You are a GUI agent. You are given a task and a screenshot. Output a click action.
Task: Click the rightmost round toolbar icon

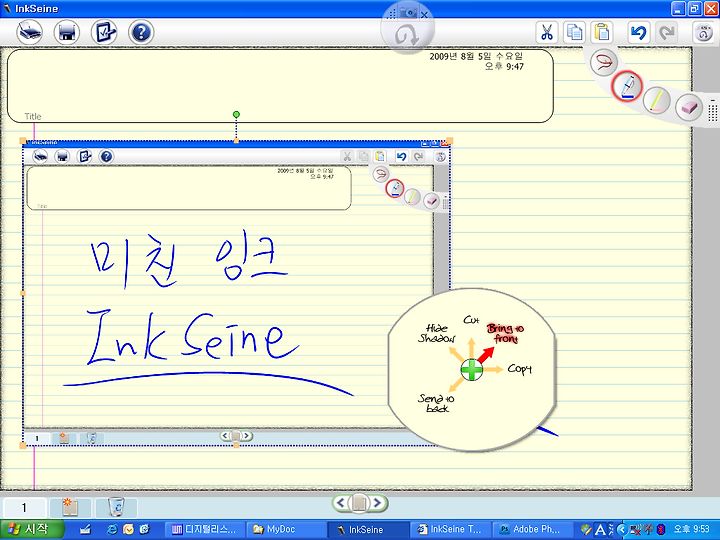[x=703, y=33]
